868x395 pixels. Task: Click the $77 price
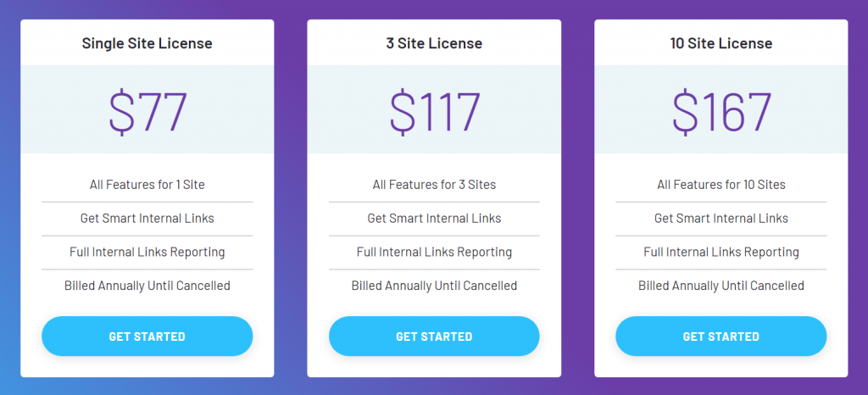pyautogui.click(x=147, y=111)
